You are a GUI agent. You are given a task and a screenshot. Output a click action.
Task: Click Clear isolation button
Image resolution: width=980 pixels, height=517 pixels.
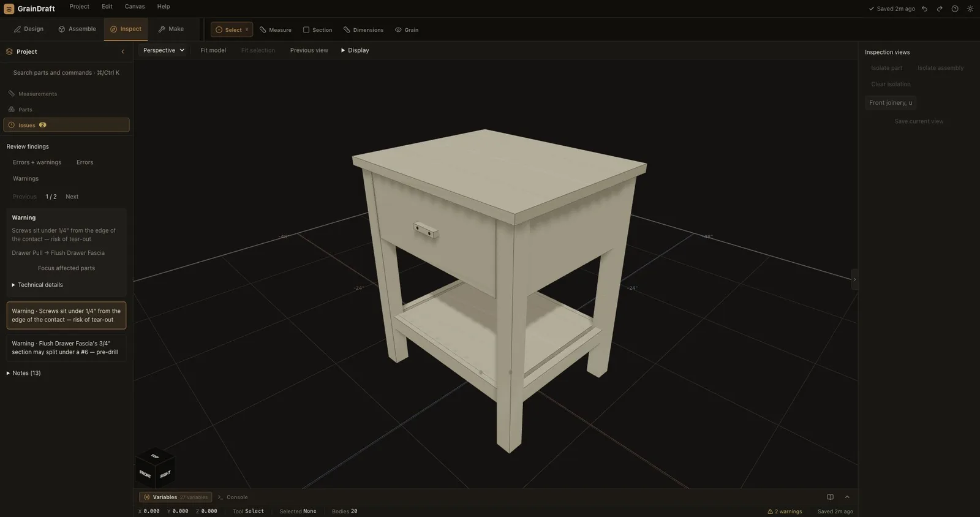[891, 84]
